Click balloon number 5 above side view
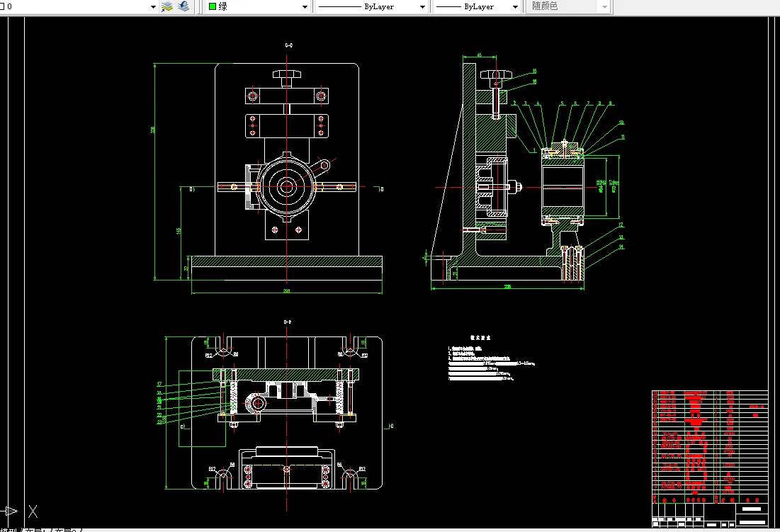Viewport: 780px width, 532px height. [x=562, y=103]
